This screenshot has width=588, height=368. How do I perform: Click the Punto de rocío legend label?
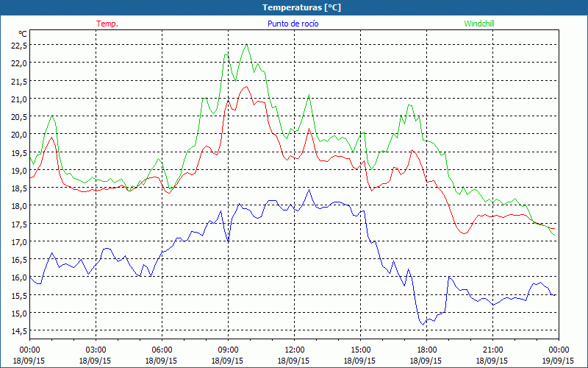point(293,24)
